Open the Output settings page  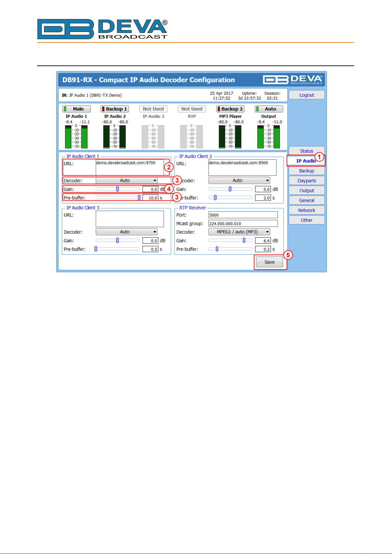click(x=306, y=190)
